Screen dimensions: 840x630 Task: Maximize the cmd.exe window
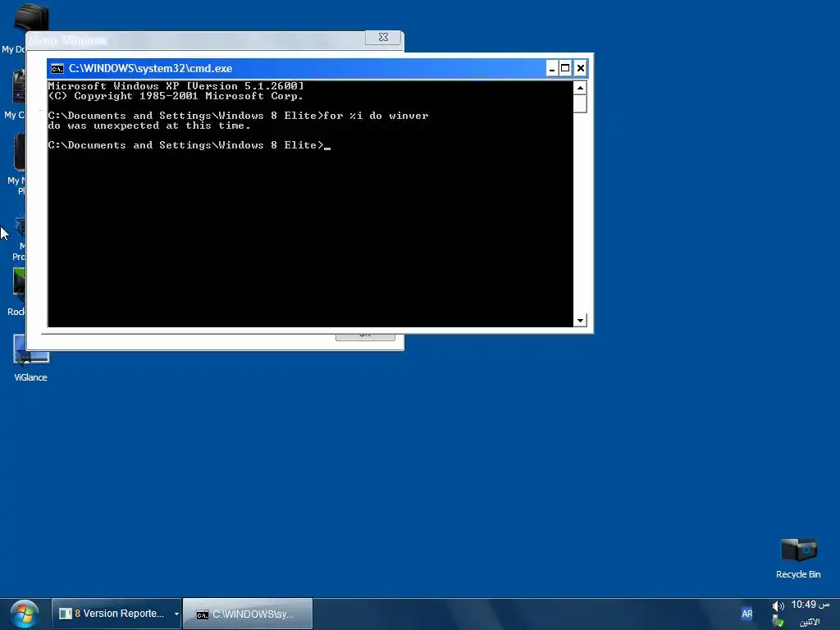[x=565, y=69]
